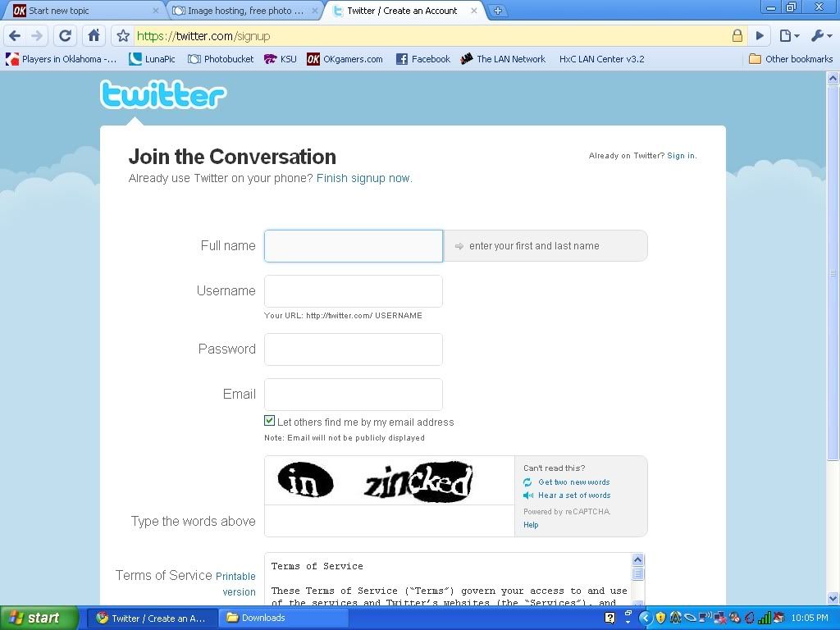Click the Terms of Service box scroll-up arrow
Screen dimensions: 840x630
637,559
